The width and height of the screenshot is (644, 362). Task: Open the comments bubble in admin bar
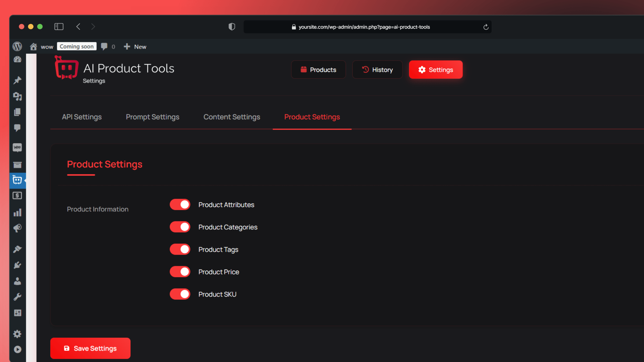point(104,46)
